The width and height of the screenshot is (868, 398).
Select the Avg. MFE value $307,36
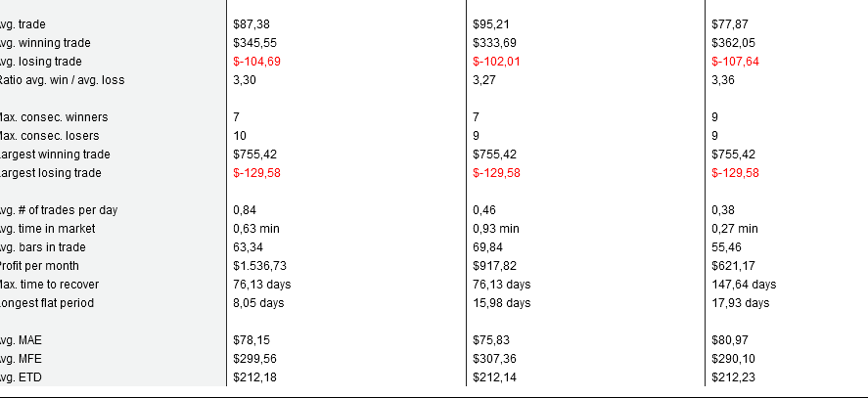click(494, 359)
